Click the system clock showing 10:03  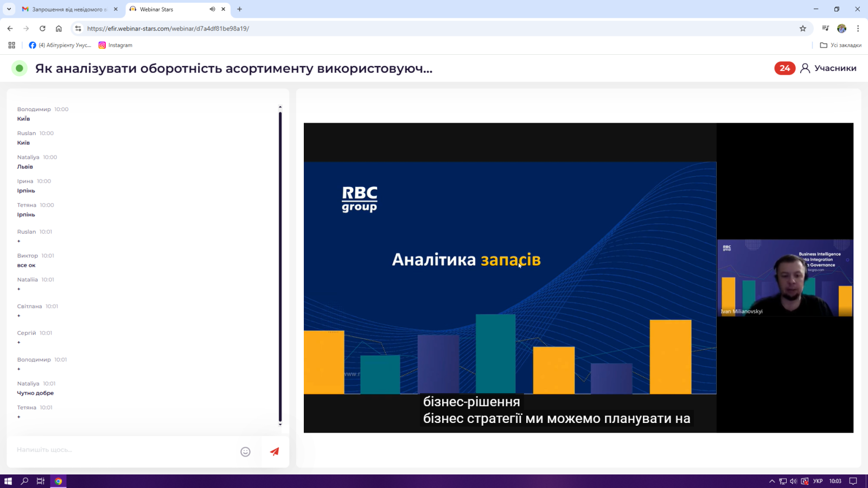pyautogui.click(x=835, y=481)
